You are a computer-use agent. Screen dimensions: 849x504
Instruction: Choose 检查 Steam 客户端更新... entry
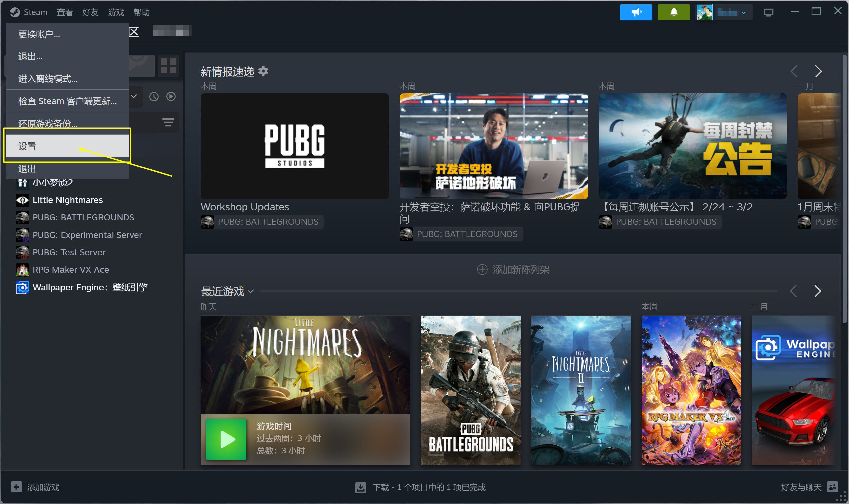pyautogui.click(x=68, y=101)
